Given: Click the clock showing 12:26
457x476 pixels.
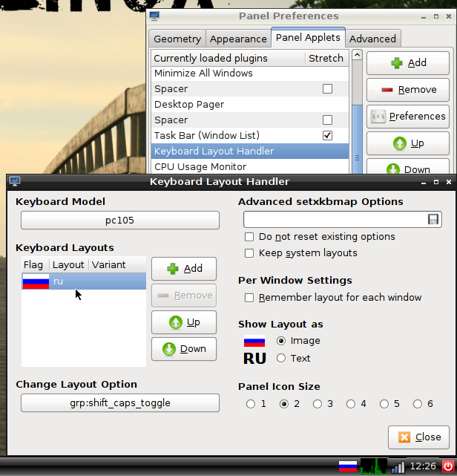Looking at the screenshot, I should tap(423, 466).
